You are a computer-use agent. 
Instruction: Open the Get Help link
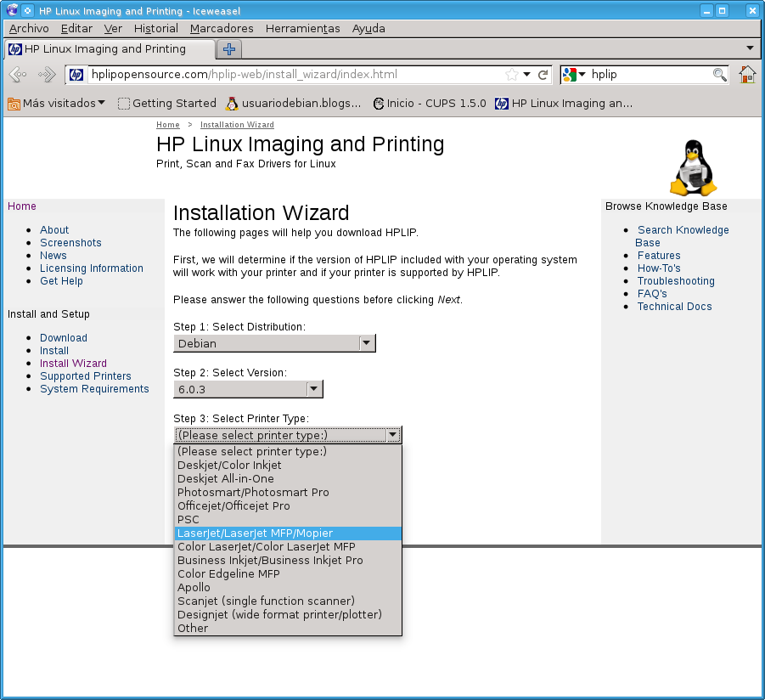61,280
